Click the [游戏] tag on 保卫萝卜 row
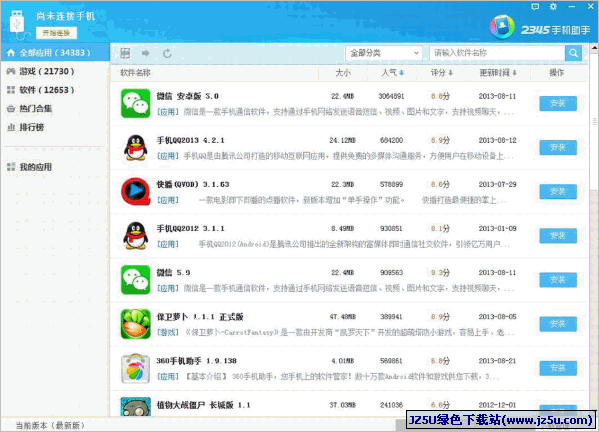Viewport: 599px width, 432px height. coord(168,332)
